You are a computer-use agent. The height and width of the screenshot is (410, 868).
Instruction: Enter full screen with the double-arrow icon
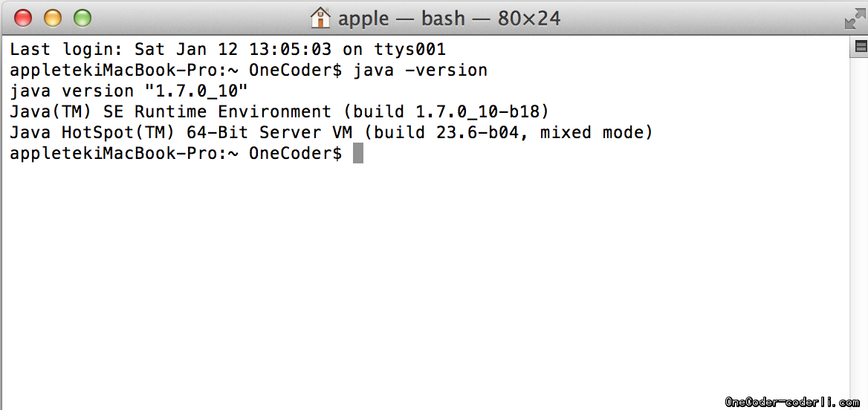(x=855, y=18)
